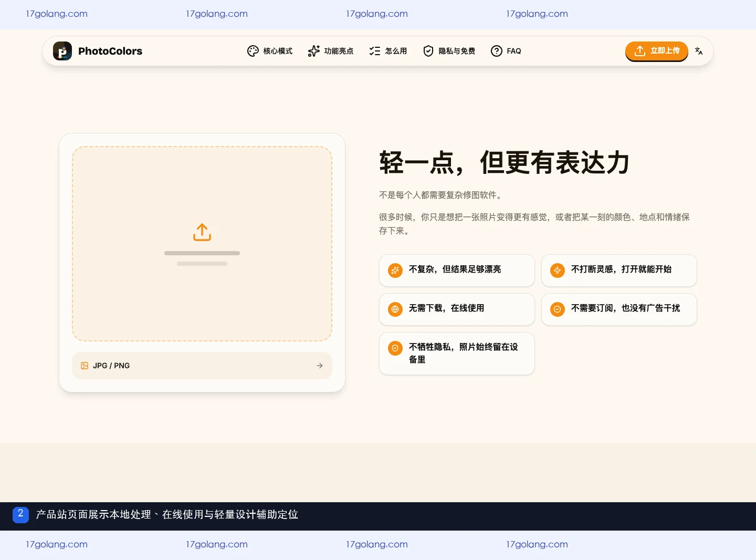Click the dashed upload drop area
The width and height of the screenshot is (756, 560).
tap(202, 244)
